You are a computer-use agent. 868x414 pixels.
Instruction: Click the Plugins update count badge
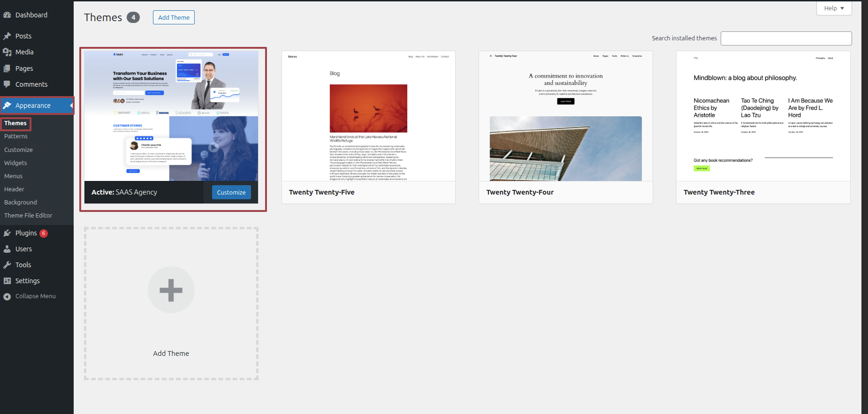(x=44, y=233)
